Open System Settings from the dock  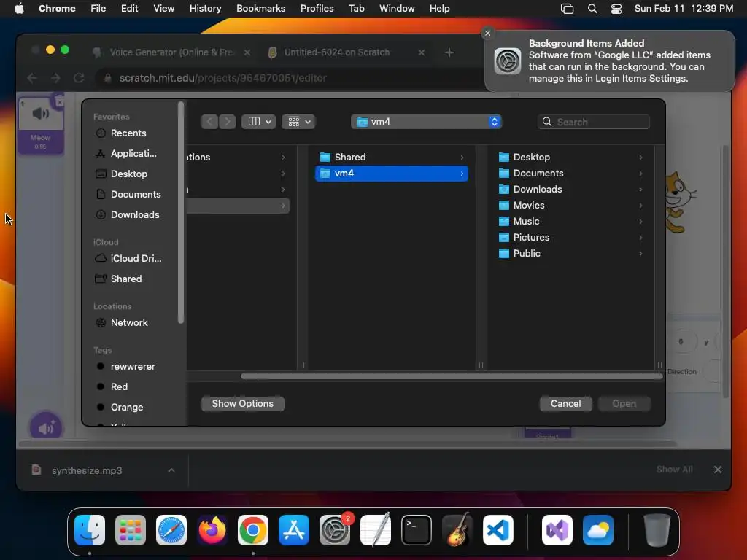(x=334, y=530)
